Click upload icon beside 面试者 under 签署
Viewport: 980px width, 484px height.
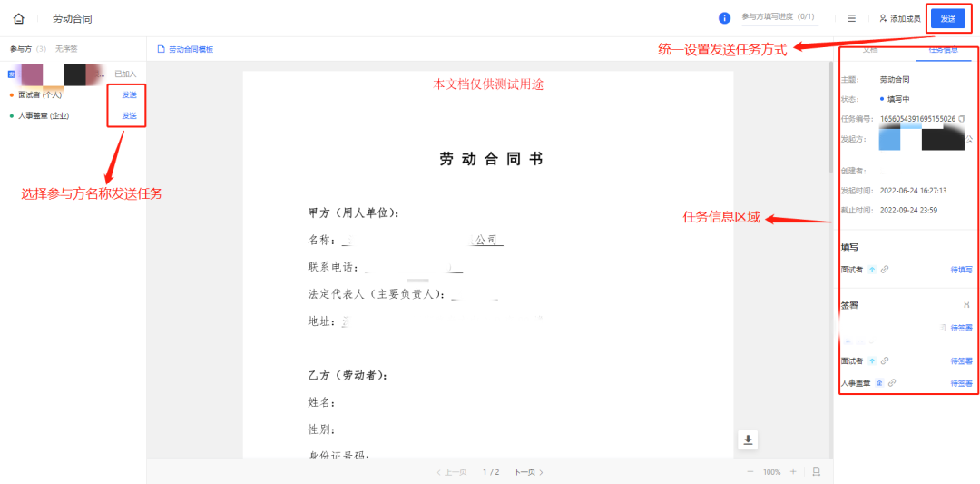[x=873, y=361]
